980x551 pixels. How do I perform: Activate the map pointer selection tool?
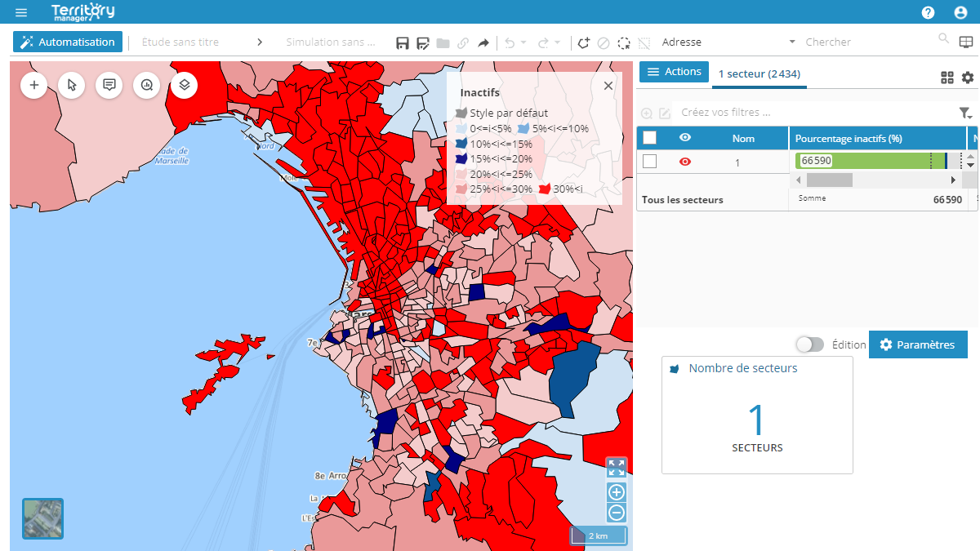[x=72, y=85]
